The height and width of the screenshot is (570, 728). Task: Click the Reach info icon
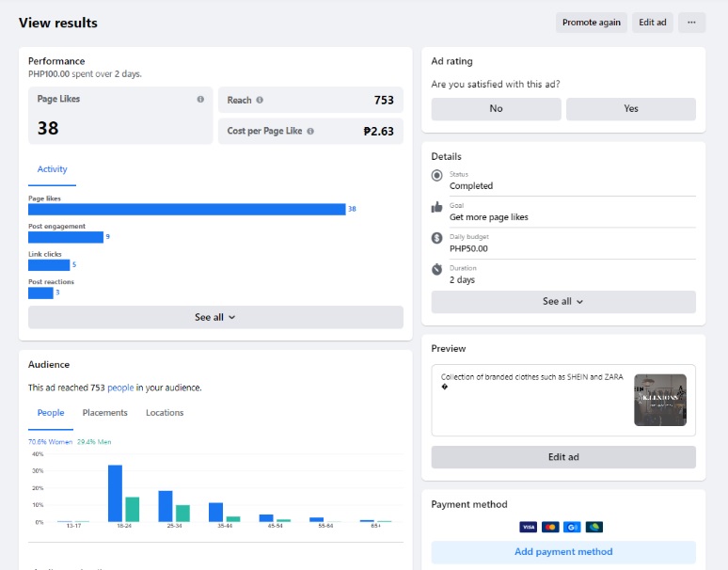[260, 100]
